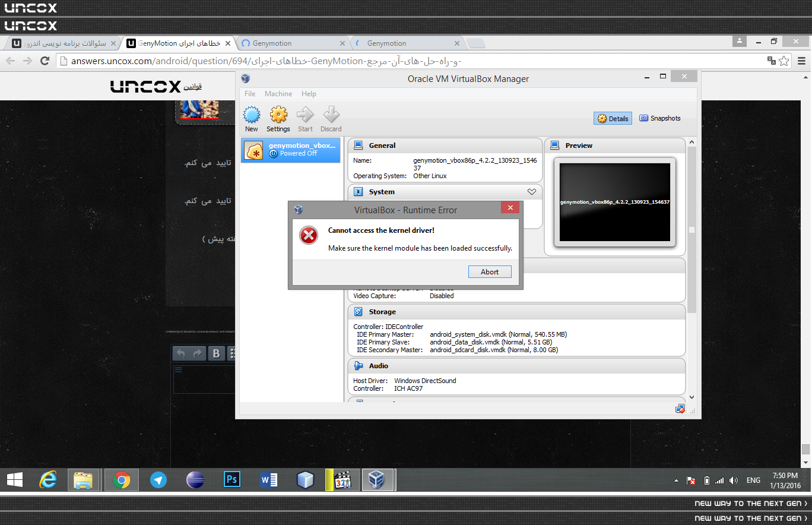This screenshot has width=812, height=525.
Task: Click the Redo button in the web editor
Action: tap(198, 353)
